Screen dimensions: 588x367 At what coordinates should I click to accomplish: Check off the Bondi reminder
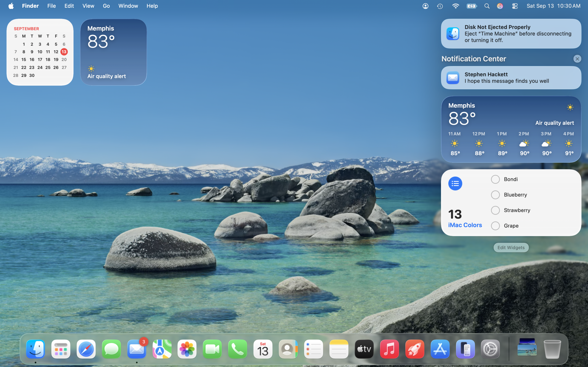coord(495,179)
